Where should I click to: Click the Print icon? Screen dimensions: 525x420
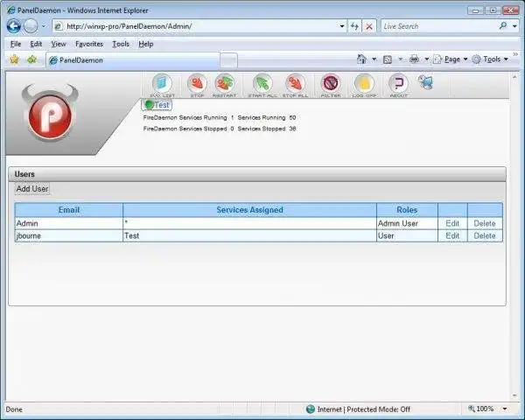[x=414, y=59]
